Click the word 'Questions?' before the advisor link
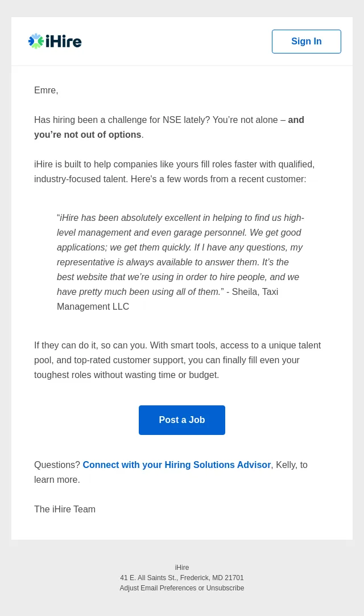 point(57,465)
